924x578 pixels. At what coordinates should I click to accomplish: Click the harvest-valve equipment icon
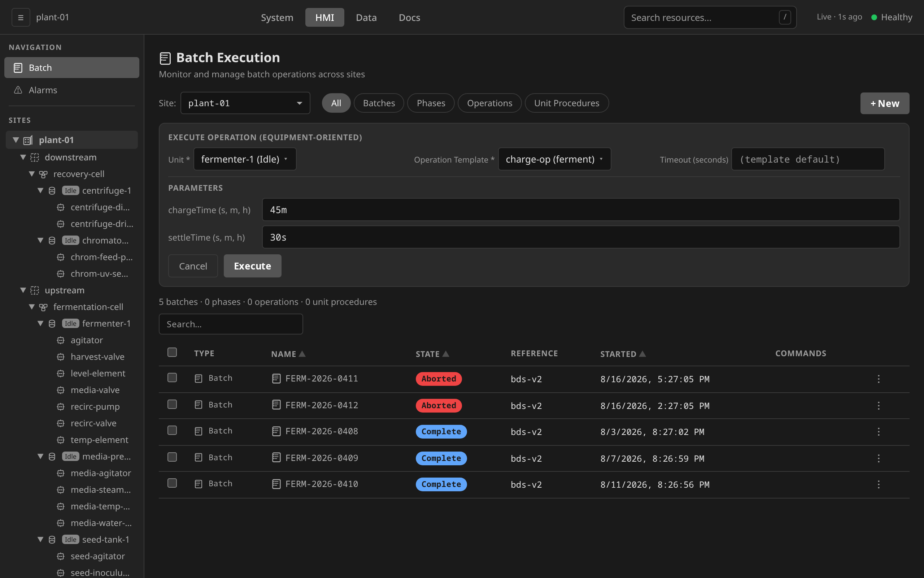[x=61, y=357]
